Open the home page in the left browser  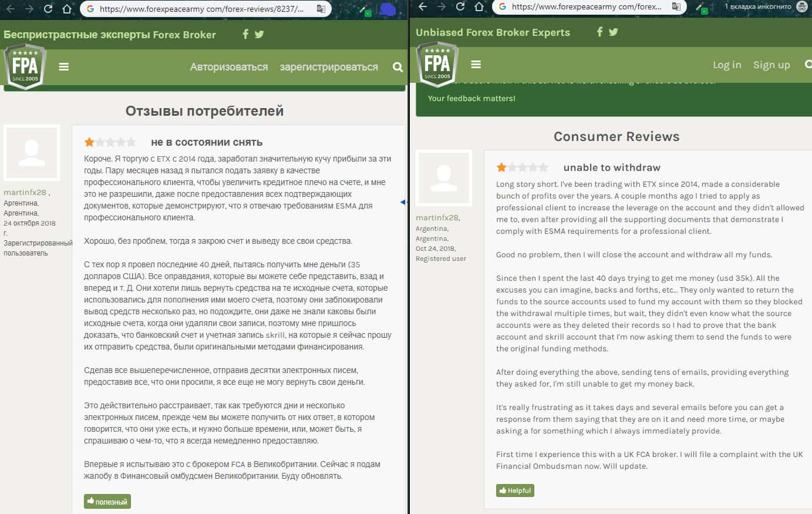point(67,9)
